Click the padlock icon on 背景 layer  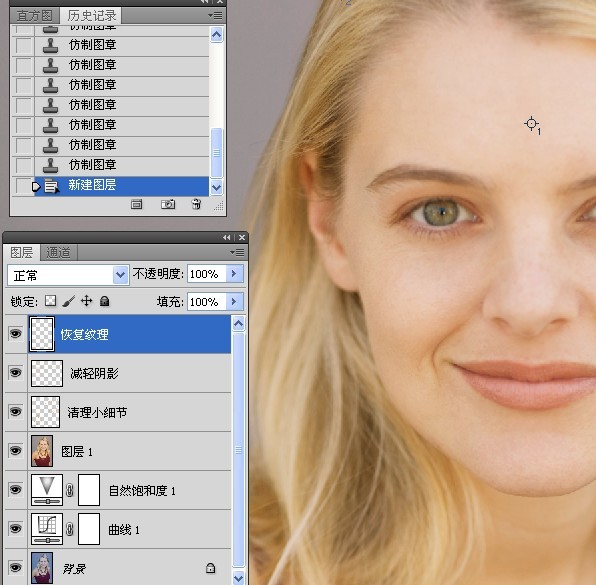[210, 568]
